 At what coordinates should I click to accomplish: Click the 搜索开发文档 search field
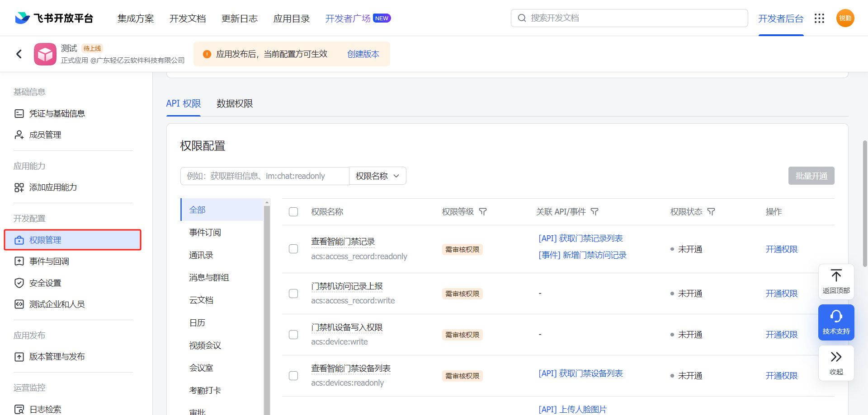click(629, 18)
